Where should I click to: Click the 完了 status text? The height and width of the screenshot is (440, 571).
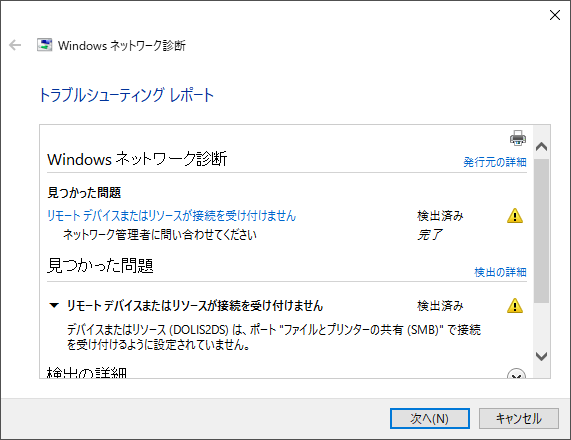[x=430, y=235]
